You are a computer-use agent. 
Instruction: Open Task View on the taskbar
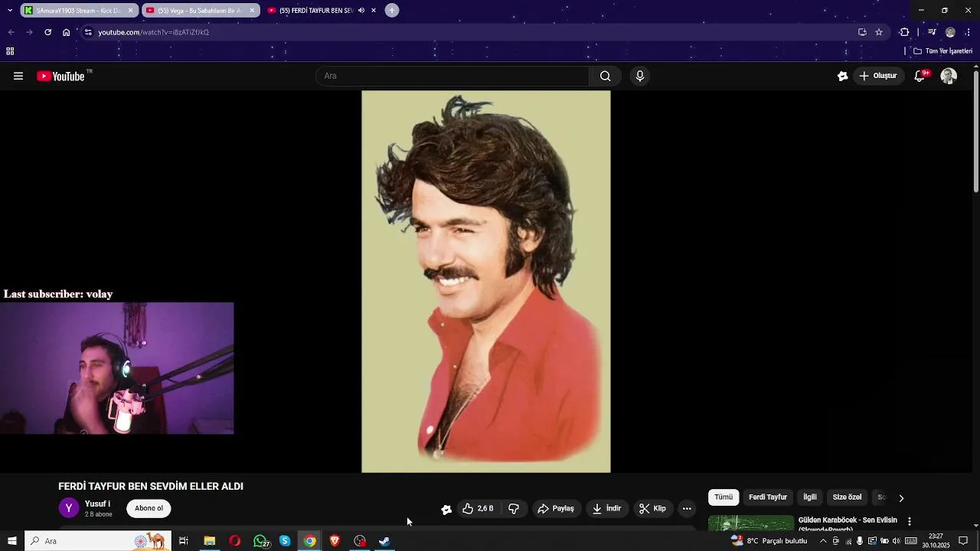tap(184, 541)
